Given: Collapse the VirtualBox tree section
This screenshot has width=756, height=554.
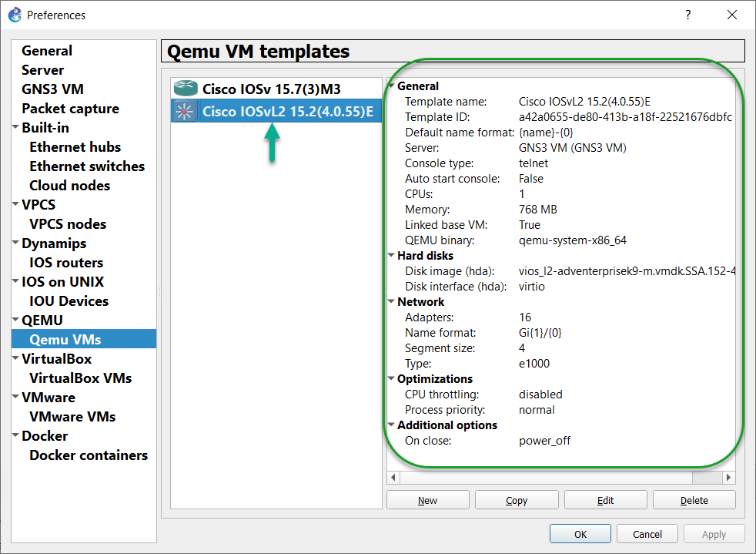Looking at the screenshot, I should [16, 358].
